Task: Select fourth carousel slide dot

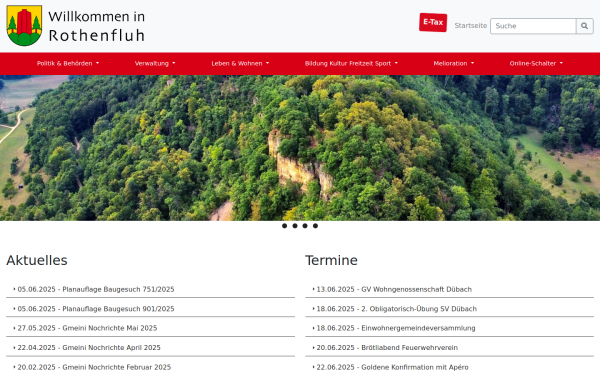Action: (x=315, y=226)
